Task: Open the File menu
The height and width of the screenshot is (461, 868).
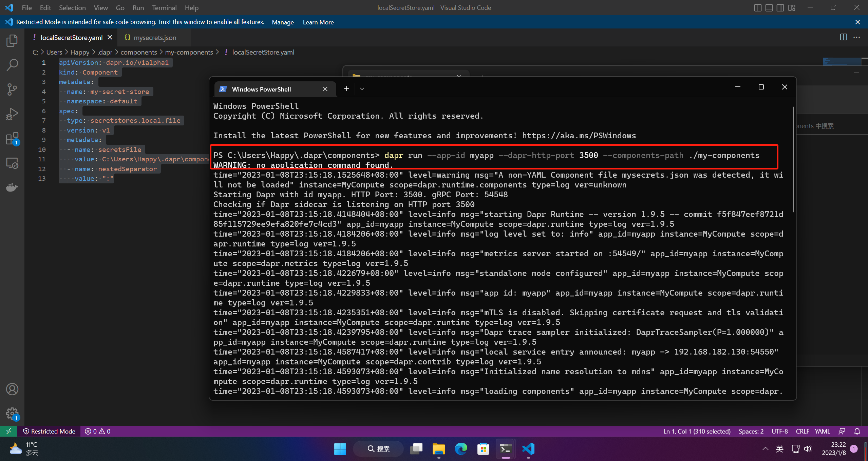Action: point(26,8)
